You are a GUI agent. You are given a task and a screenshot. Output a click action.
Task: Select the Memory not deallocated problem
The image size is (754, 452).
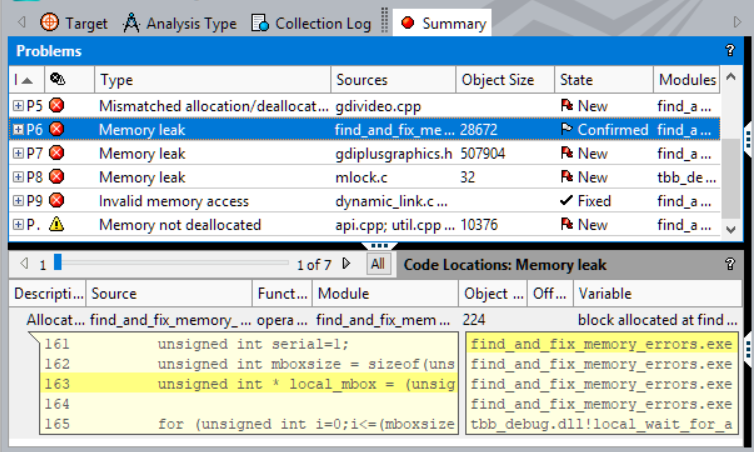coord(364,225)
